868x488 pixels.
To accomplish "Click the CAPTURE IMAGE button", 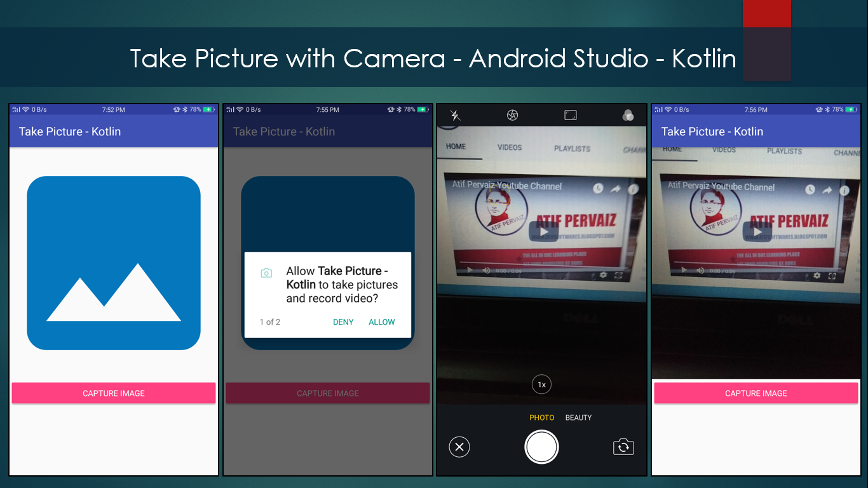I will tap(113, 393).
